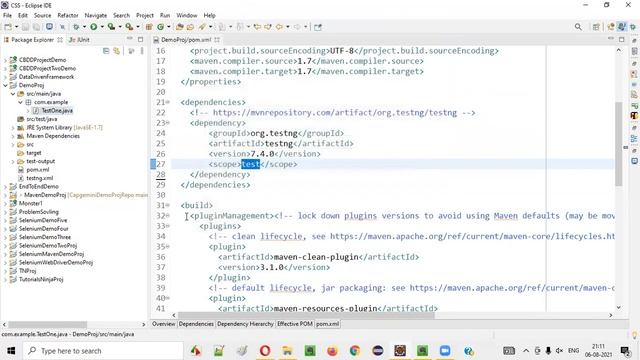The width and height of the screenshot is (640, 360).
Task: Open Outline view icon in right trim
Action: (634, 139)
